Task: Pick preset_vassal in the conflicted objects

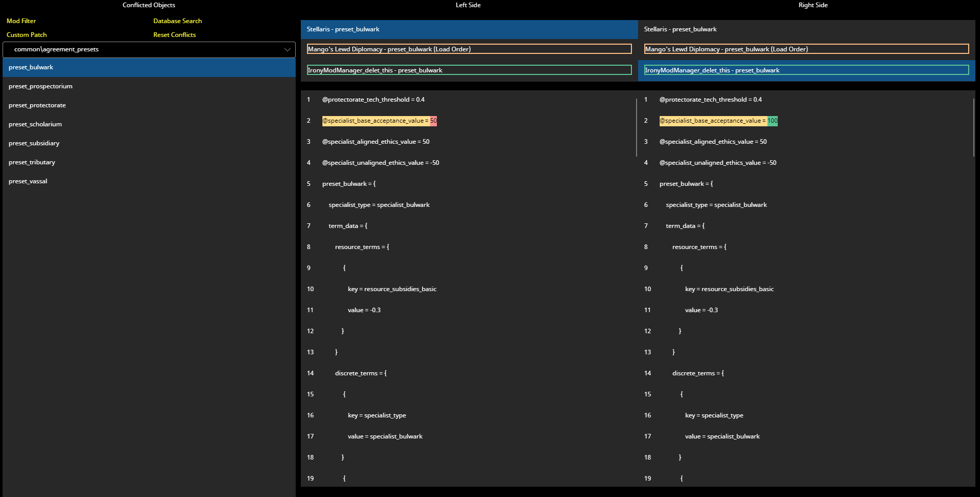Action: 149,181
